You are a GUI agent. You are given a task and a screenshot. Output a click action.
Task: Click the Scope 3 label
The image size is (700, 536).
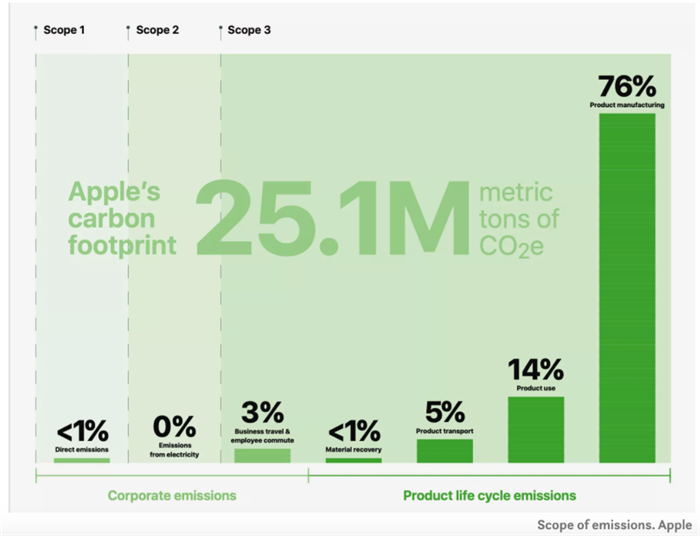249,30
